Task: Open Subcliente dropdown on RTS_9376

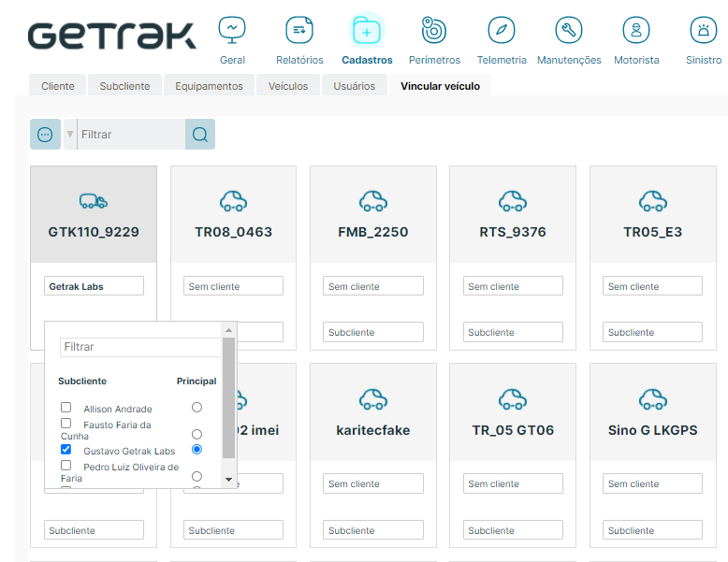Action: [513, 332]
